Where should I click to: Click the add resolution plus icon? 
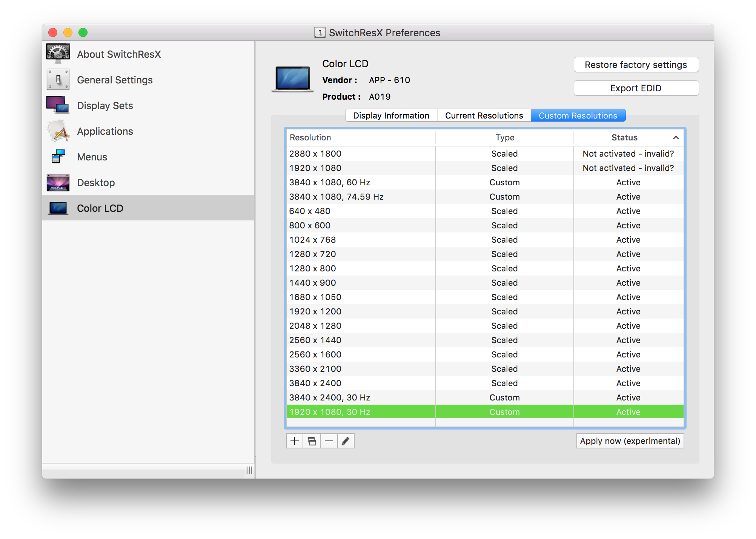[x=295, y=441]
